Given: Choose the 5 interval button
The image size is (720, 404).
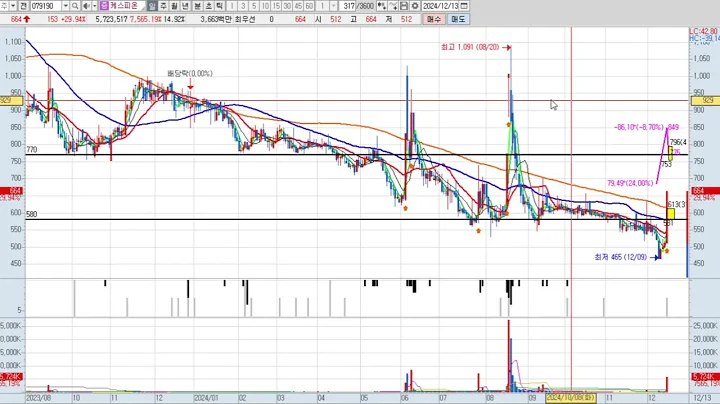Looking at the screenshot, I should pos(254,6).
